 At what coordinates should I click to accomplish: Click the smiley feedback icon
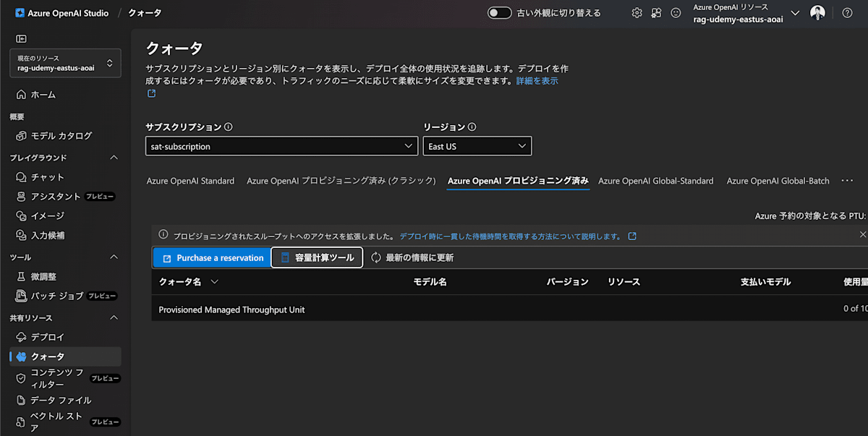[x=676, y=13]
